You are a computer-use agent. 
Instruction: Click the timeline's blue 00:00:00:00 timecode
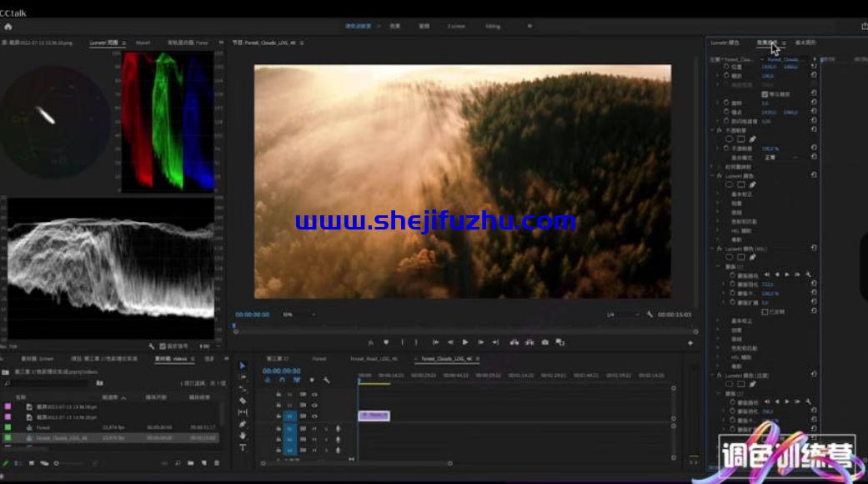[x=281, y=371]
